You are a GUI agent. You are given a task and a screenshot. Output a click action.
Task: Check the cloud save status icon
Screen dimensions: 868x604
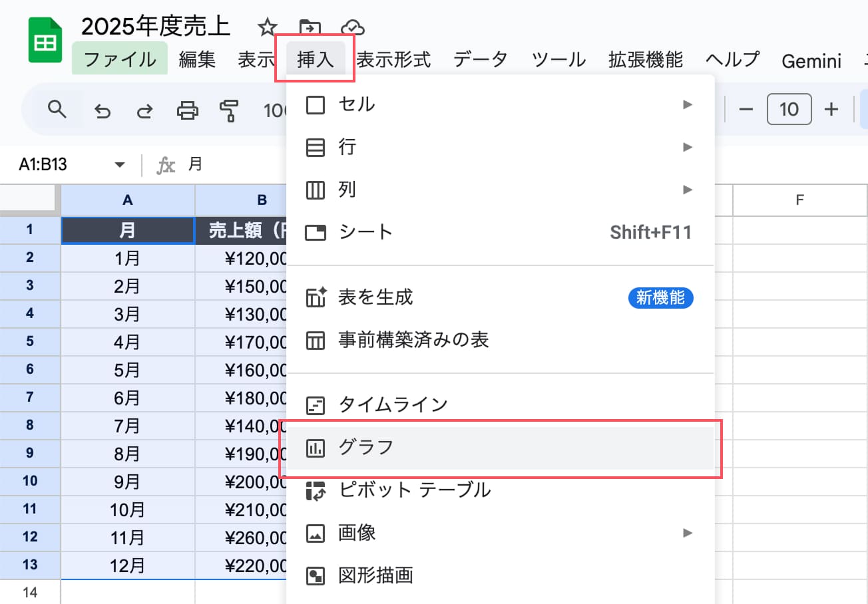click(353, 27)
